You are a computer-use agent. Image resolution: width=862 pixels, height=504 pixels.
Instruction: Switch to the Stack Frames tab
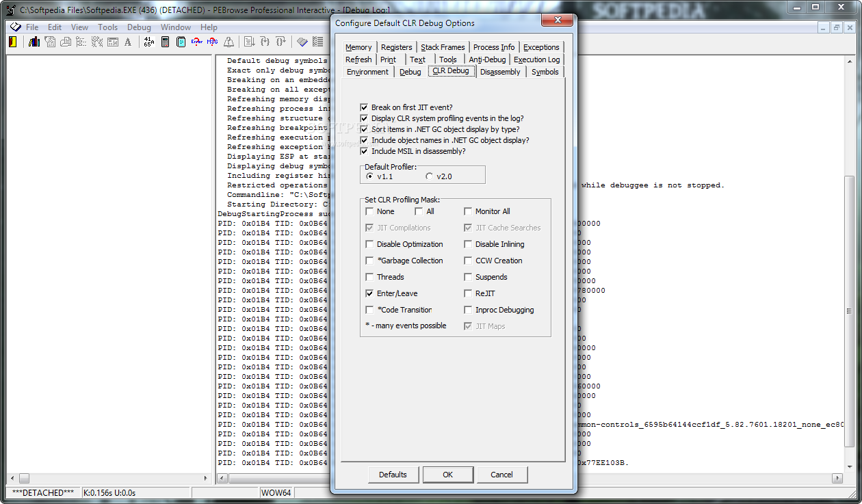(x=443, y=47)
